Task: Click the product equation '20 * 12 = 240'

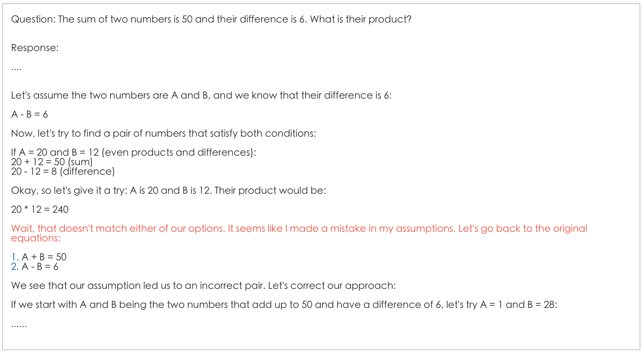Action: 40,209
